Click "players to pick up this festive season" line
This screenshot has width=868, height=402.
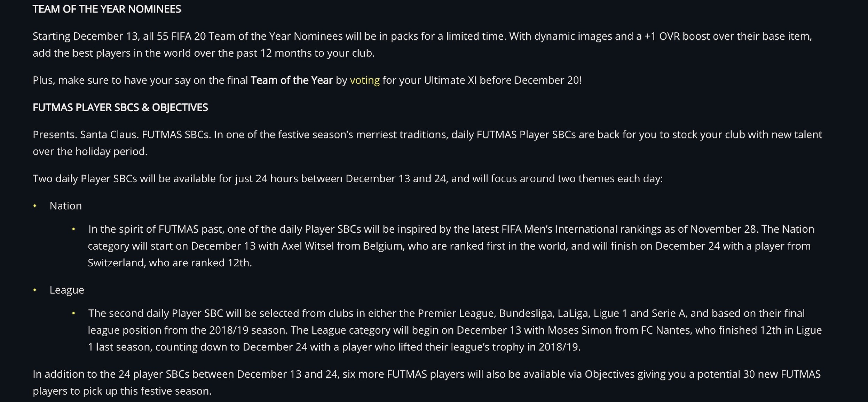tap(122, 391)
